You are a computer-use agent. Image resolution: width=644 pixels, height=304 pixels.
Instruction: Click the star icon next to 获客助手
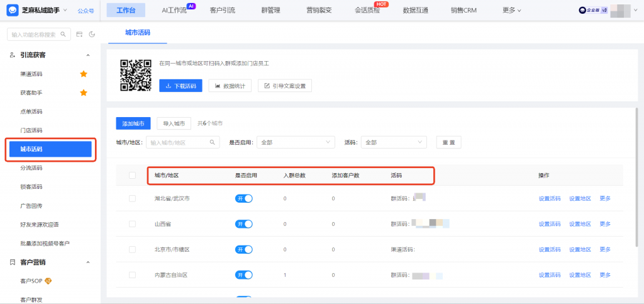[83, 93]
